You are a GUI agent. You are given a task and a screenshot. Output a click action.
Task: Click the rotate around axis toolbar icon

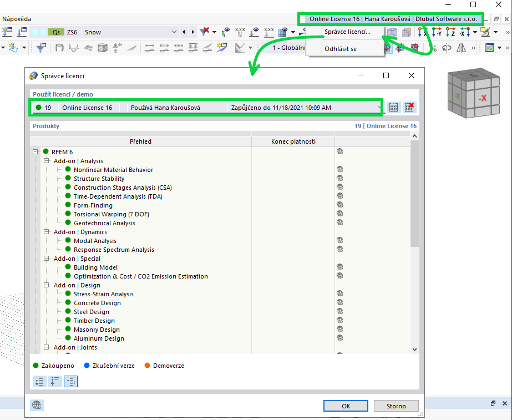447,48
